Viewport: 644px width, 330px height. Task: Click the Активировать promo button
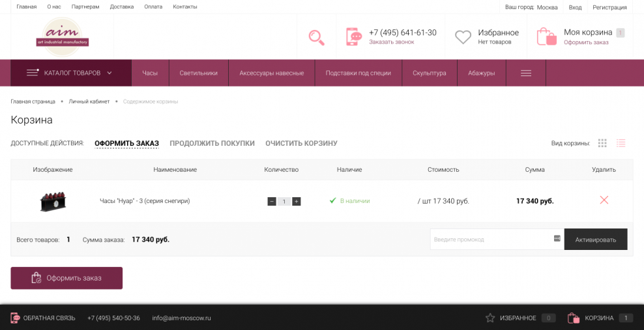point(595,240)
